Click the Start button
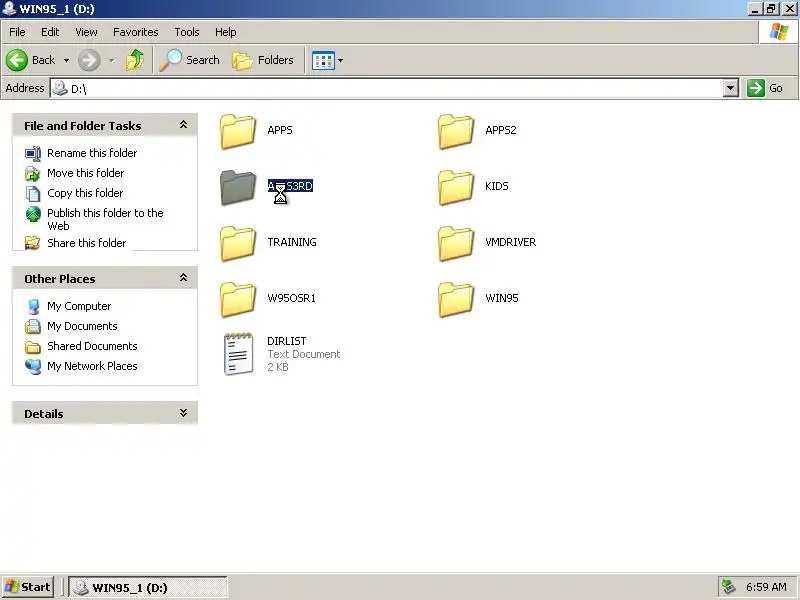Screen dimensions: 800x600 28,587
